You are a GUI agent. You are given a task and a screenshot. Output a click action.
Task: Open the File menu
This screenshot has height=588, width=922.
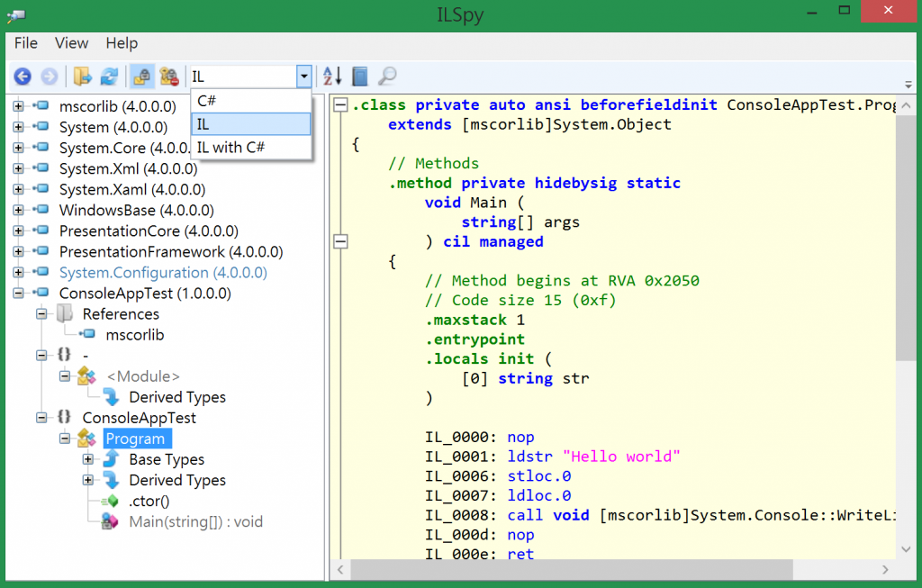26,43
